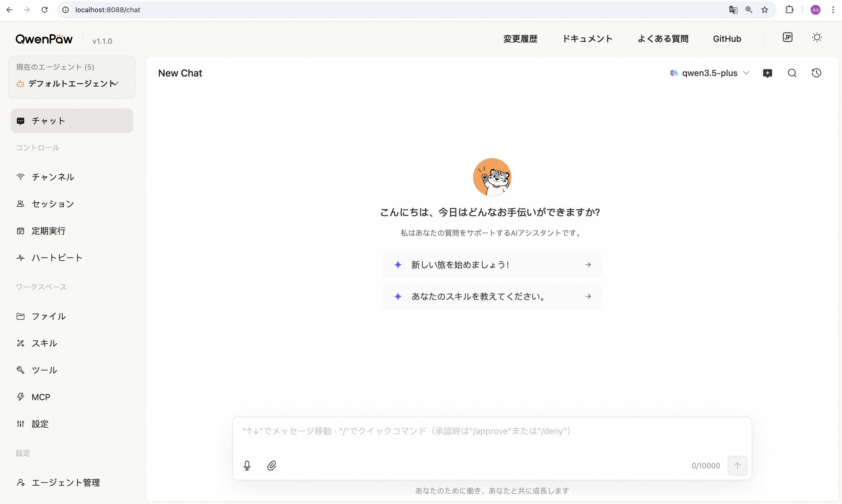Toggle light/dark theme sun icon
The image size is (842, 504).
pos(817,37)
